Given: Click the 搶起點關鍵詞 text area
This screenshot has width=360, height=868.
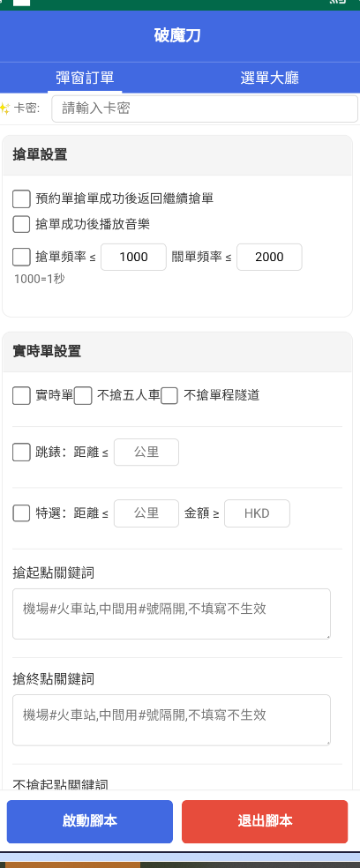Looking at the screenshot, I should pyautogui.click(x=172, y=614).
